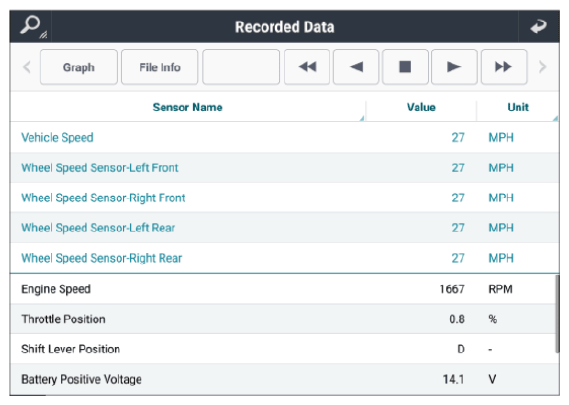Screen dimensions: 569x405
Task: Fast rewind the recorded data
Action: coord(307,67)
